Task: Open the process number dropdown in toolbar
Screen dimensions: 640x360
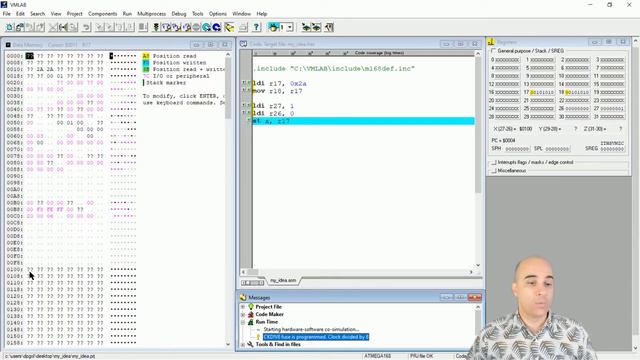Action: pyautogui.click(x=290, y=27)
